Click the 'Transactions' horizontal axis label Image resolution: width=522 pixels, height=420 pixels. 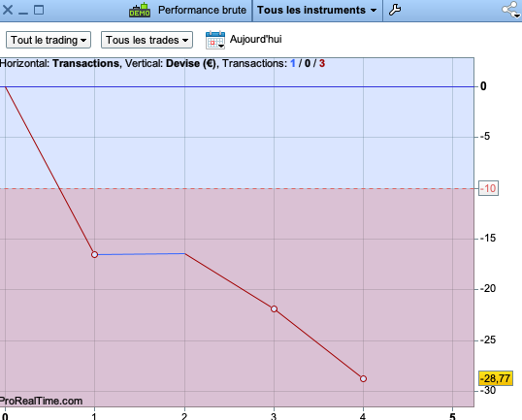pyautogui.click(x=86, y=63)
